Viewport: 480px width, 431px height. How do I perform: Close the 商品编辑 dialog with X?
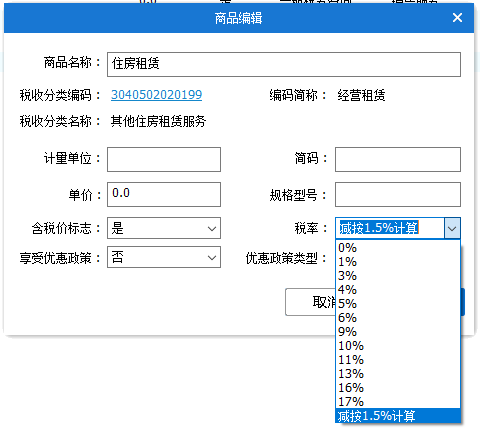[x=457, y=18]
